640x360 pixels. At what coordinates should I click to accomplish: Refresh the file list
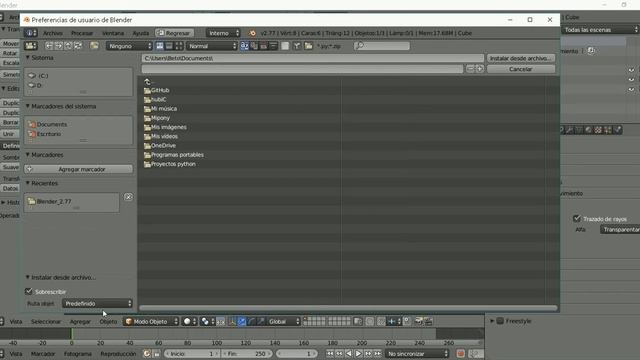78,46
